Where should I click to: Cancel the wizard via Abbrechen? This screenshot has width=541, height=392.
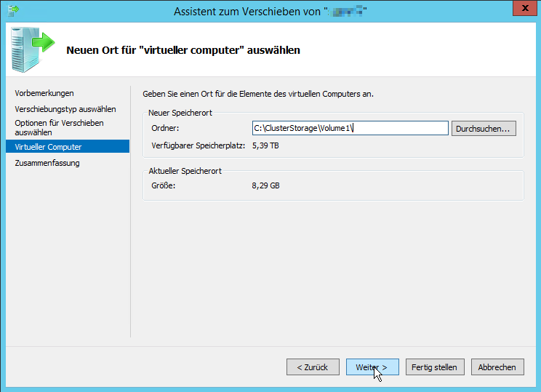pyautogui.click(x=497, y=367)
